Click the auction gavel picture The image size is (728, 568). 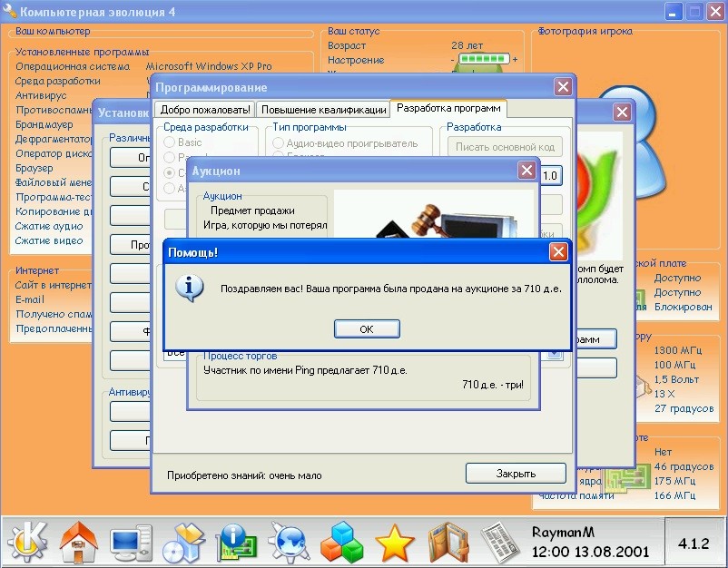click(434, 214)
